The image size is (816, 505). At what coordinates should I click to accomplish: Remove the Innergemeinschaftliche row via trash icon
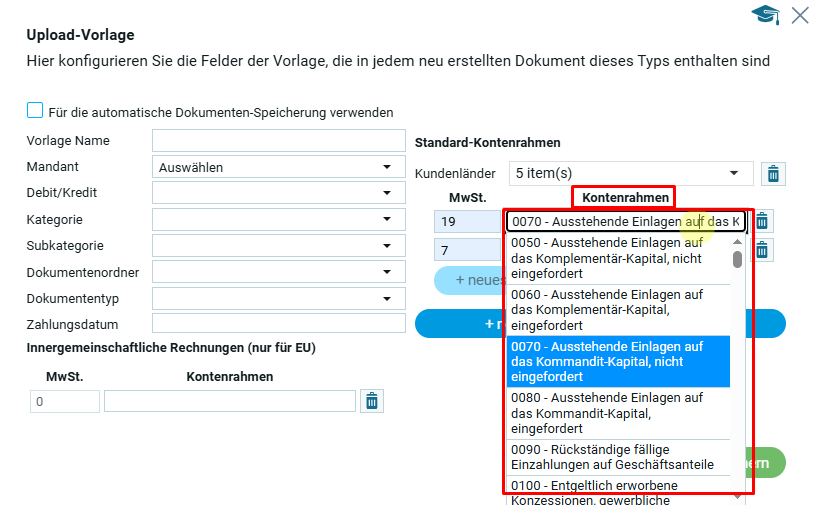coord(372,401)
